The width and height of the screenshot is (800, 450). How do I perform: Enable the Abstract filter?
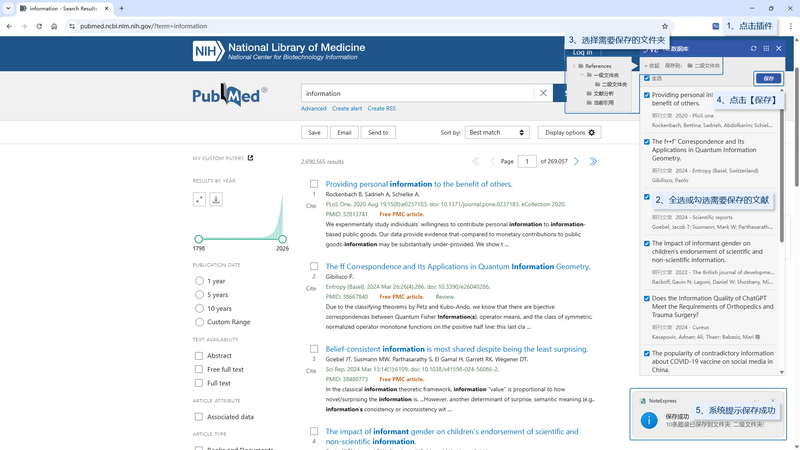(x=198, y=356)
